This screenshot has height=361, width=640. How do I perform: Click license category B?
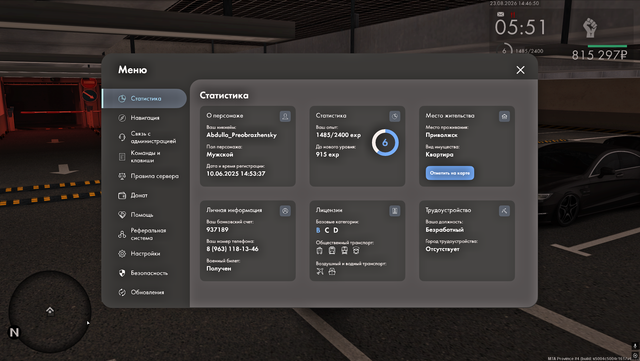point(318,230)
